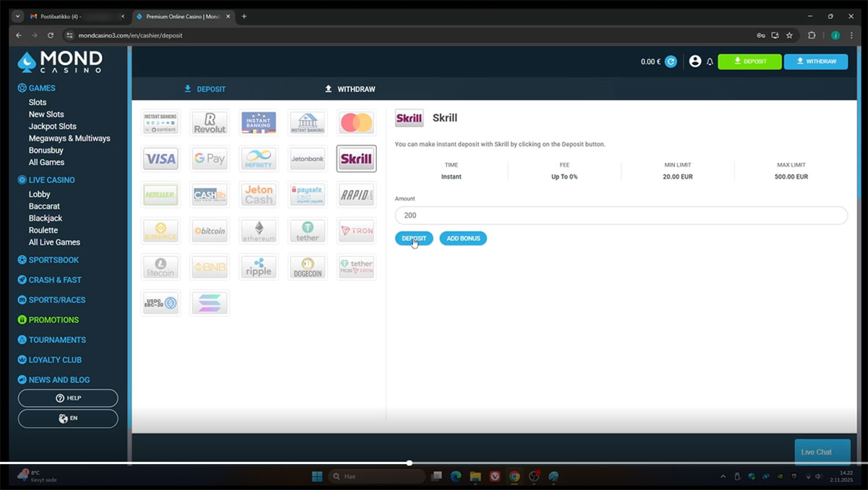Open Live Chat support widget

click(x=816, y=452)
